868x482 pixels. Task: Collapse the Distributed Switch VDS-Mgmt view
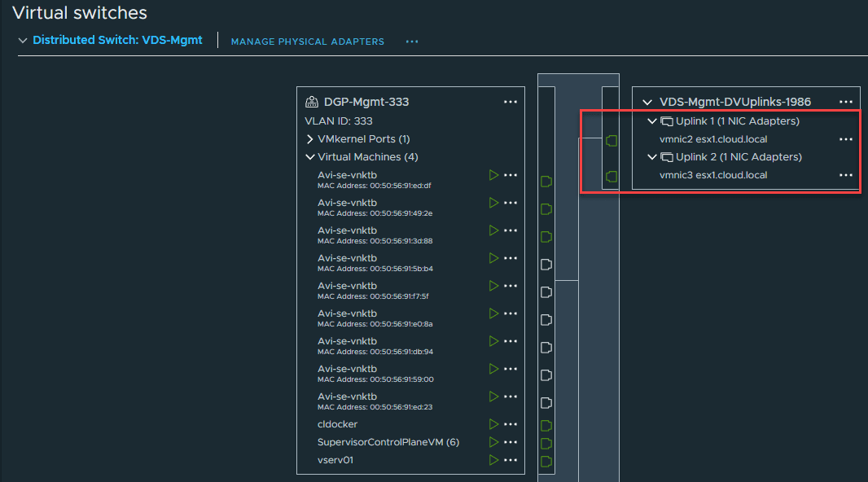coord(22,40)
